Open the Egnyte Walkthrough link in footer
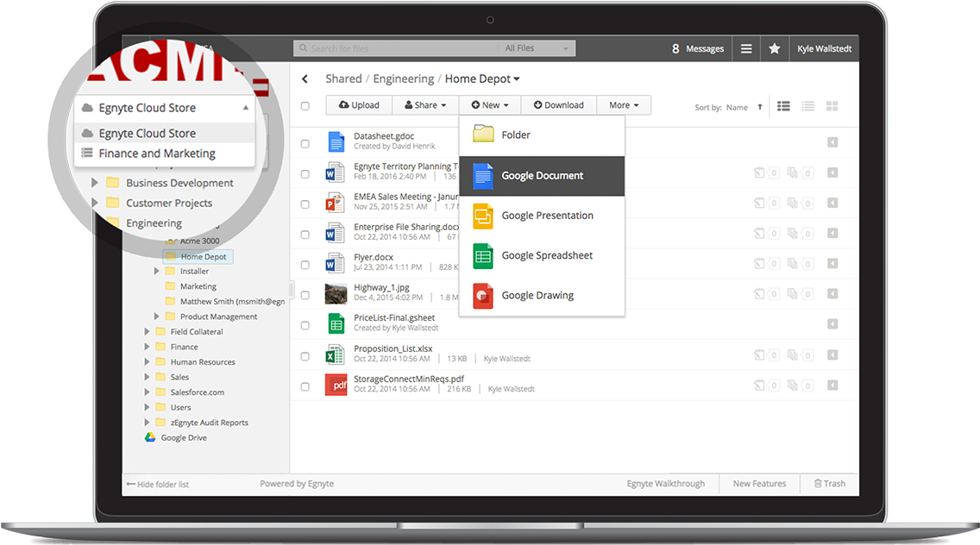This screenshot has width=980, height=545. [x=665, y=484]
